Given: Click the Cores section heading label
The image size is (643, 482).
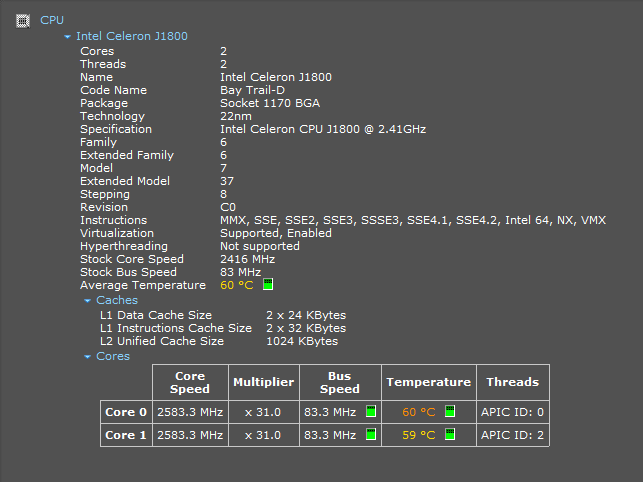Looking at the screenshot, I should (113, 356).
